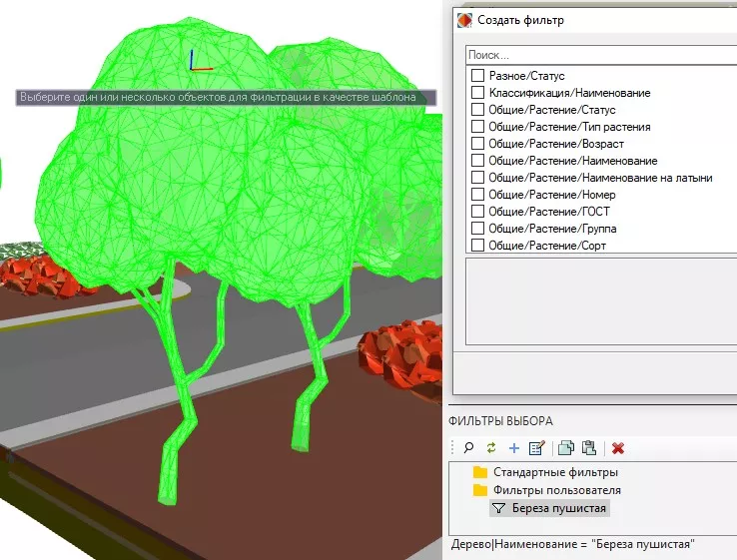Copy the selected filter
This screenshot has width=737, height=560.
pos(565,448)
